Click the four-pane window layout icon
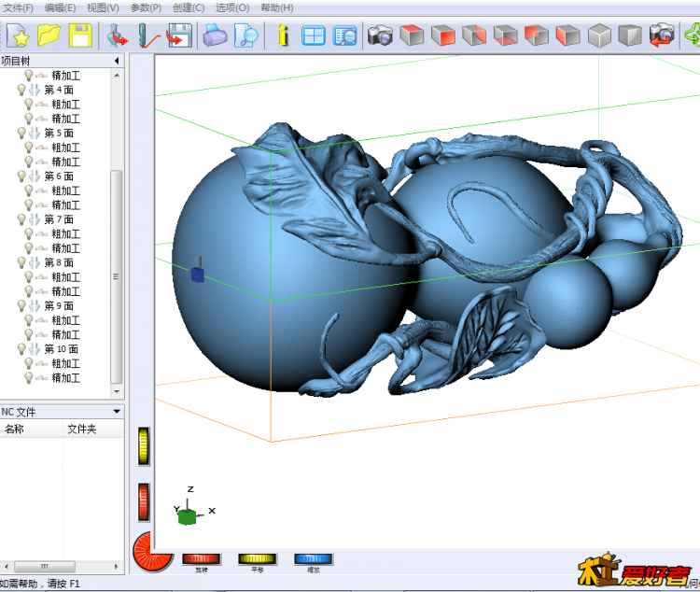 tap(314, 35)
